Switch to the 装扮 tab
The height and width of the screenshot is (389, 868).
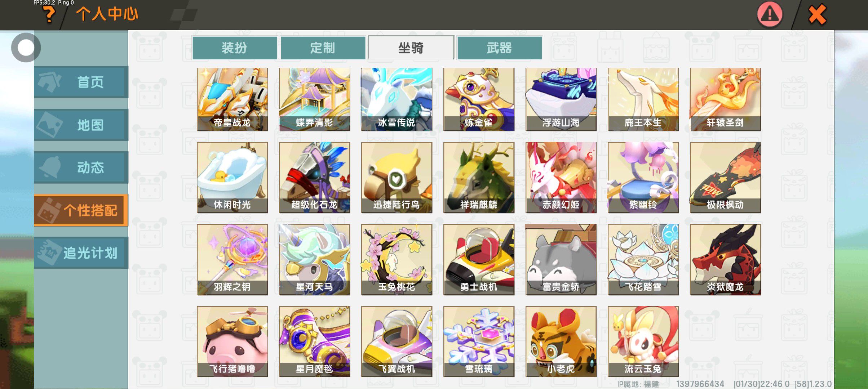[235, 48]
